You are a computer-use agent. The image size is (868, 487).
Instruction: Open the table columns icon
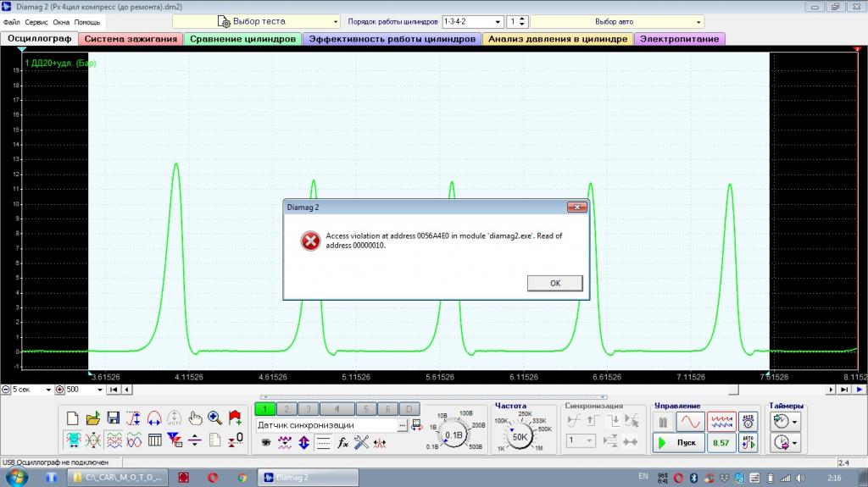(x=154, y=440)
